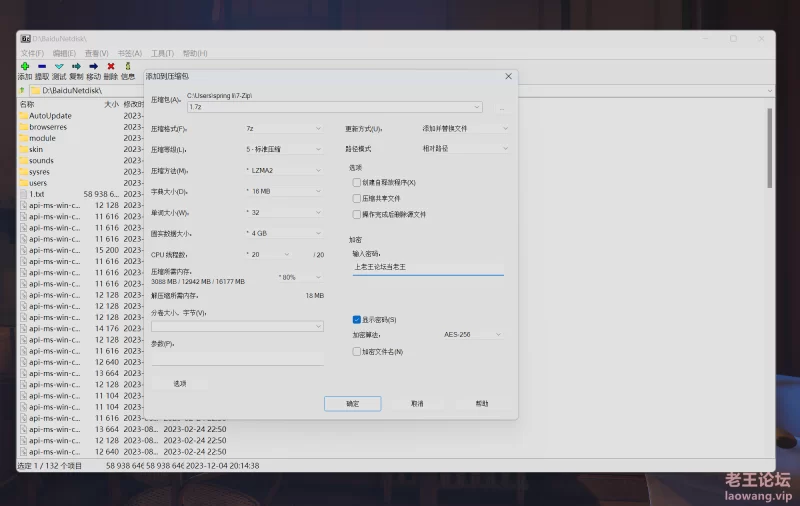Open the archive name dropdown showing 1.7z
Image resolution: width=800 pixels, height=506 pixels.
334,107
